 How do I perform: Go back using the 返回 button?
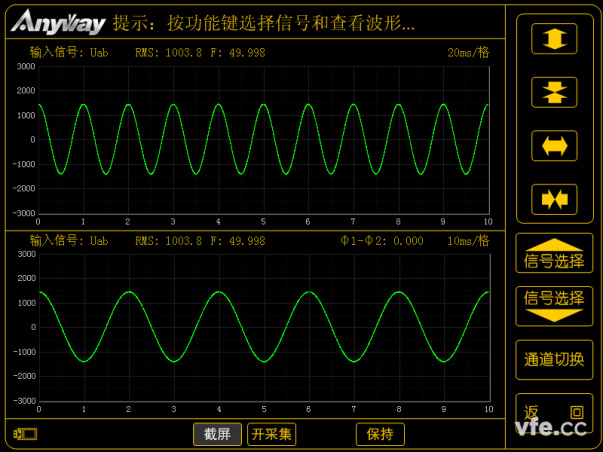point(554,412)
